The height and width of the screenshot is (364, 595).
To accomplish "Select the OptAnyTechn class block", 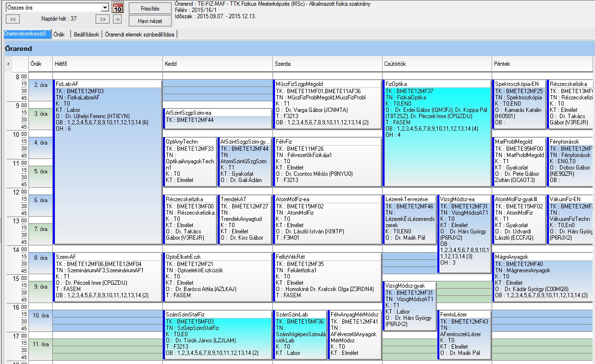I will [x=190, y=162].
